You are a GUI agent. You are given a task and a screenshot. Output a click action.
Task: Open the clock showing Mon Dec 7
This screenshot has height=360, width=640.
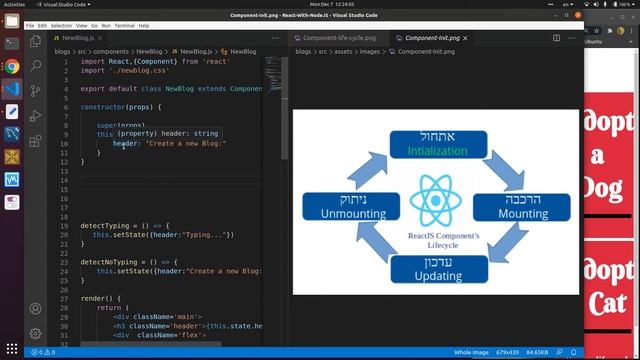pyautogui.click(x=332, y=4)
